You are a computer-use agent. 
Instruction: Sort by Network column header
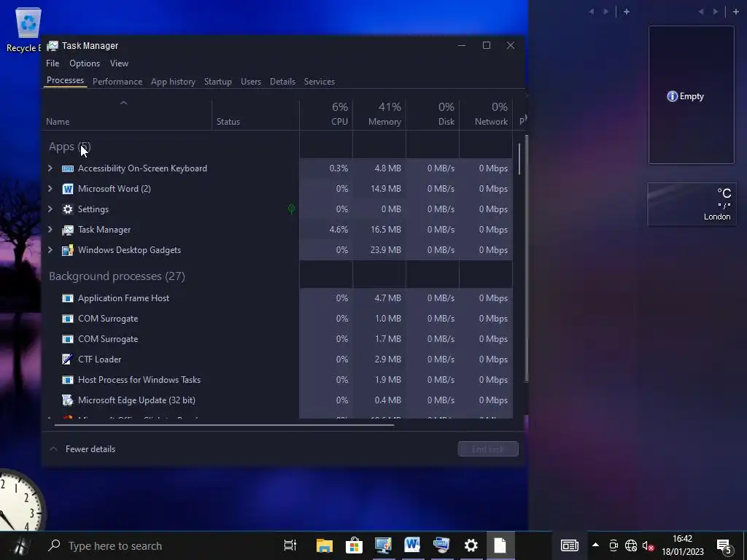click(486, 114)
